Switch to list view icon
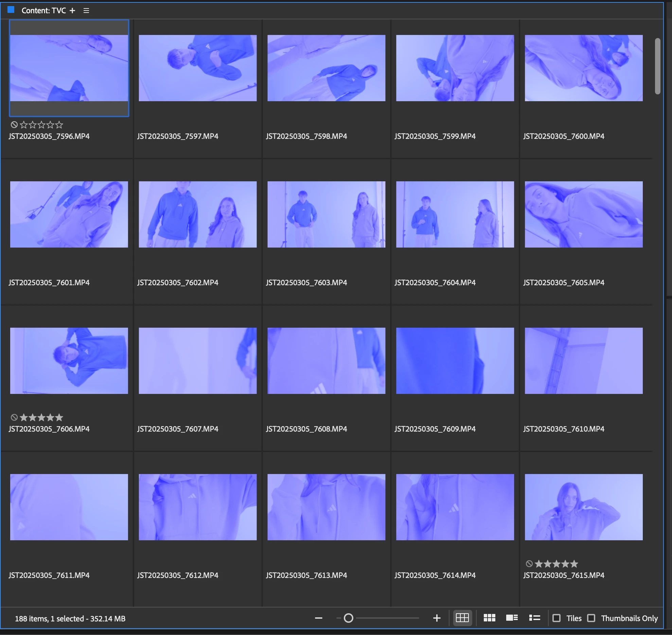Viewport: 672px width, 635px height. point(534,618)
